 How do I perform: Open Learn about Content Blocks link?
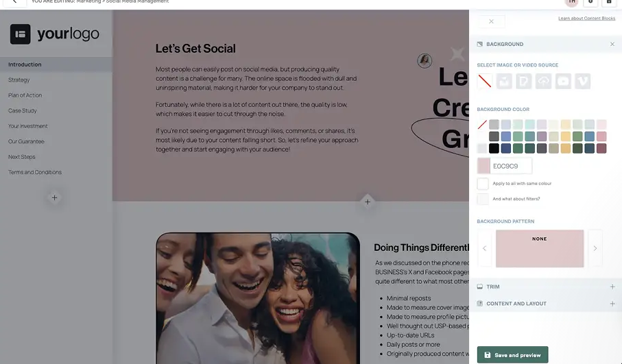(587, 19)
